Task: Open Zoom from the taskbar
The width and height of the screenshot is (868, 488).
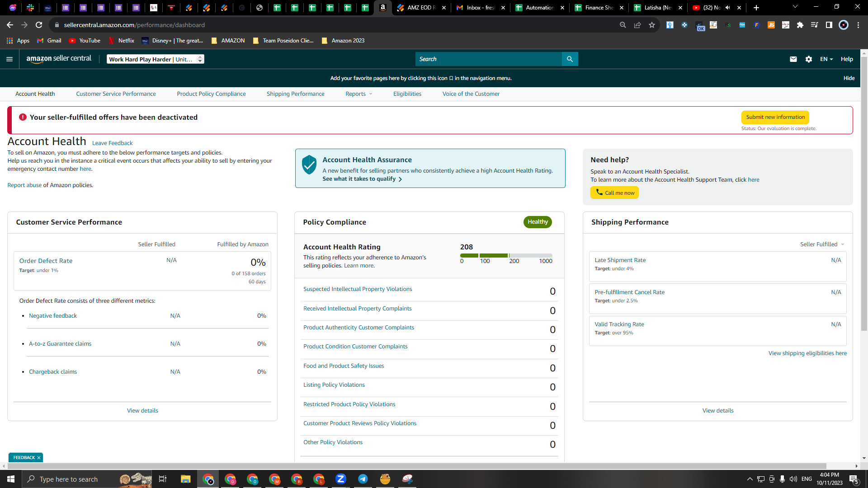Action: click(x=341, y=479)
